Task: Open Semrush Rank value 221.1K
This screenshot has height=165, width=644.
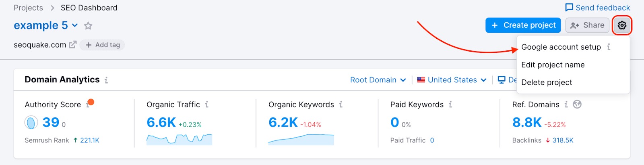Action: point(89,140)
